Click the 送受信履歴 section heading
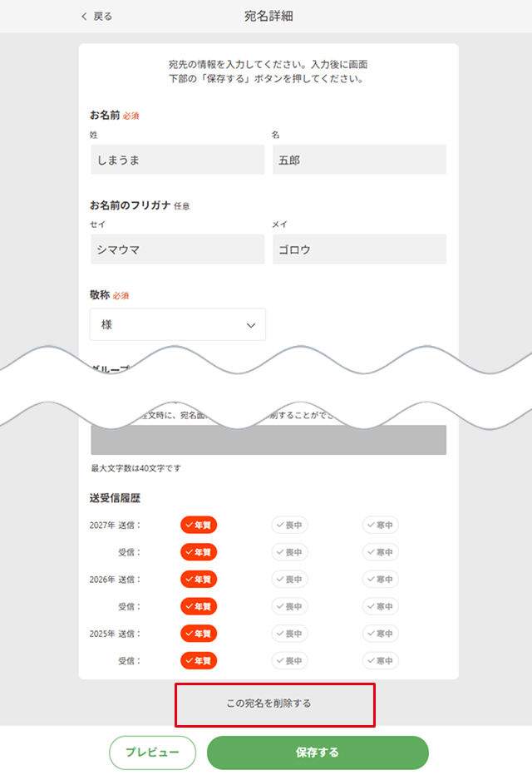The width and height of the screenshot is (532, 780). (115, 498)
